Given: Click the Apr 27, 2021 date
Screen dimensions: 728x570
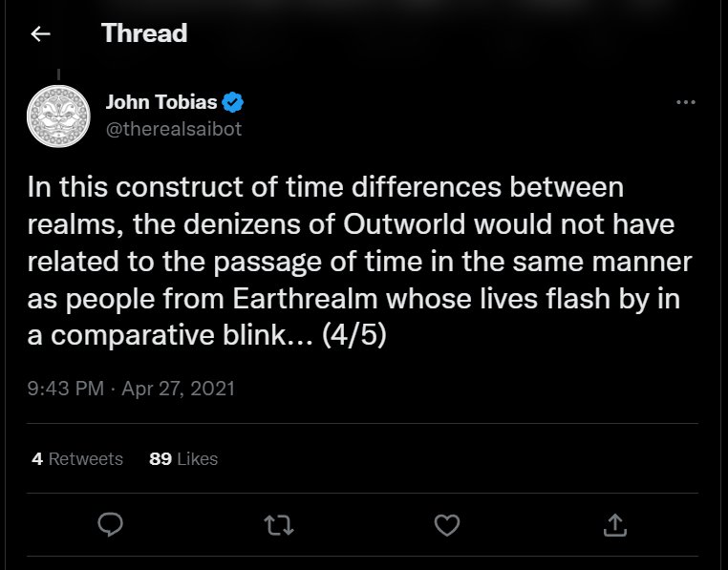Looking at the screenshot, I should point(179,389).
